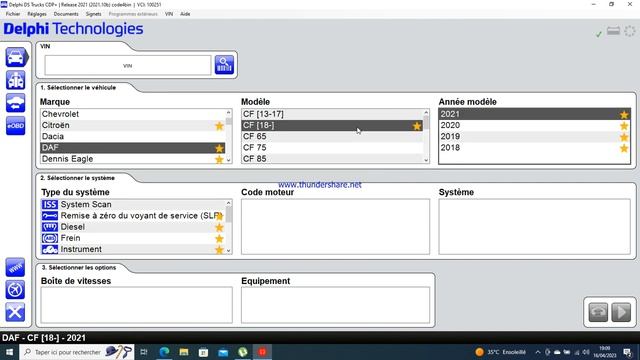The image size is (640, 360).
Task: Click the ABS Frein icon
Action: [50, 238]
